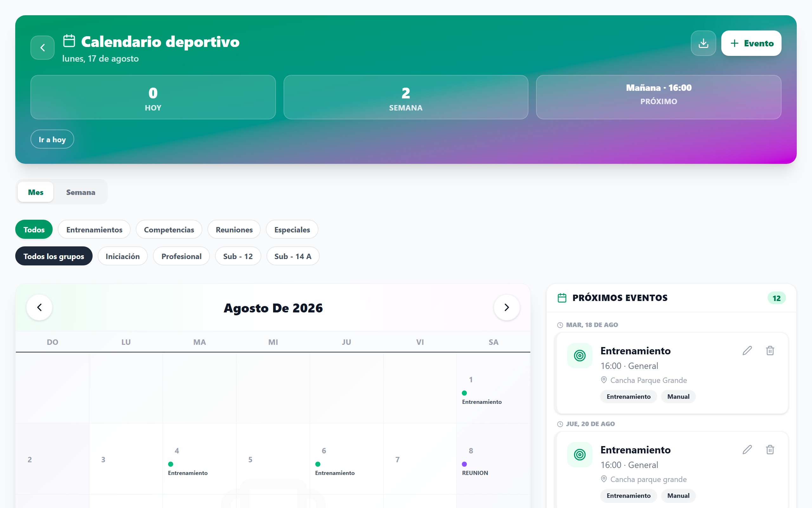Jump to today using Ir a hoy
This screenshot has height=508, width=812.
click(52, 139)
